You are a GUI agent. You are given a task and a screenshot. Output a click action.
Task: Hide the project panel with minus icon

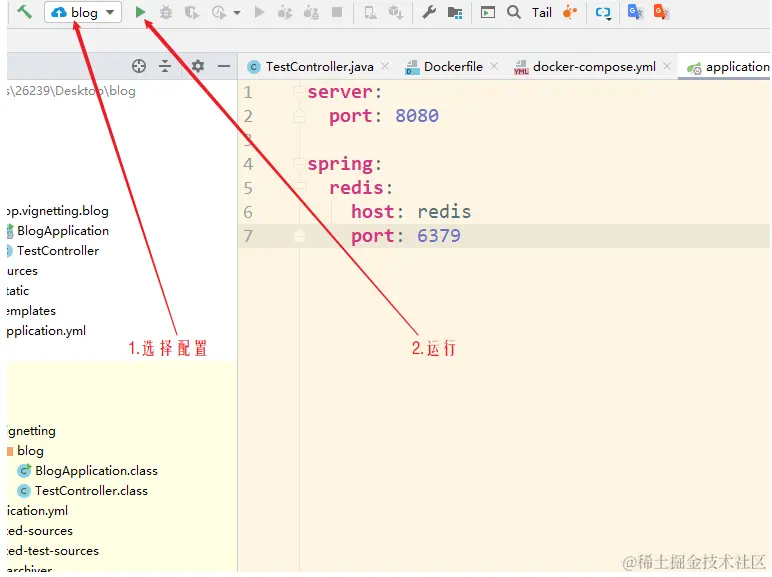tap(224, 66)
